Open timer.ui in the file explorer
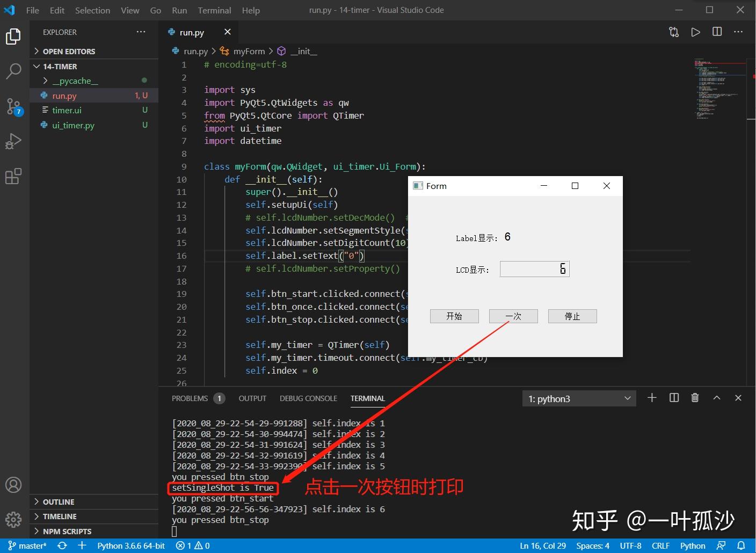Screen dimensions: 756x553 point(94,110)
